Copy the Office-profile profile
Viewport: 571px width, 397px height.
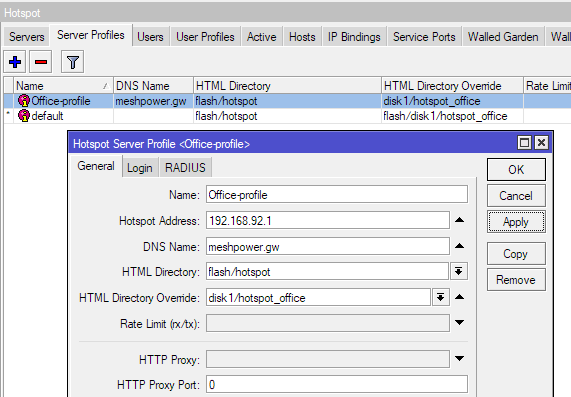point(516,253)
